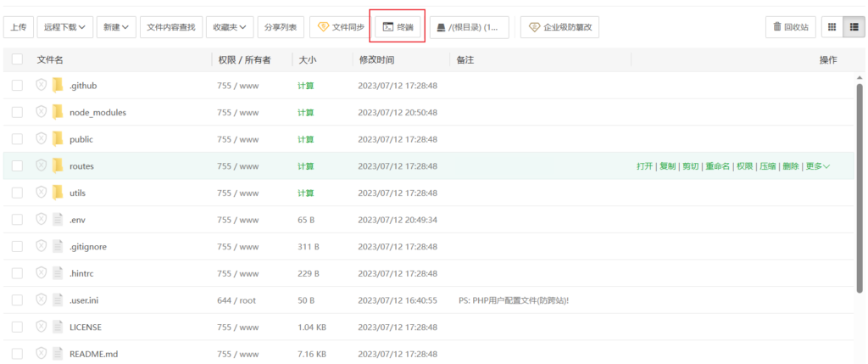The image size is (868, 364).
Task: Open the 分享列表 button
Action: [x=281, y=26]
